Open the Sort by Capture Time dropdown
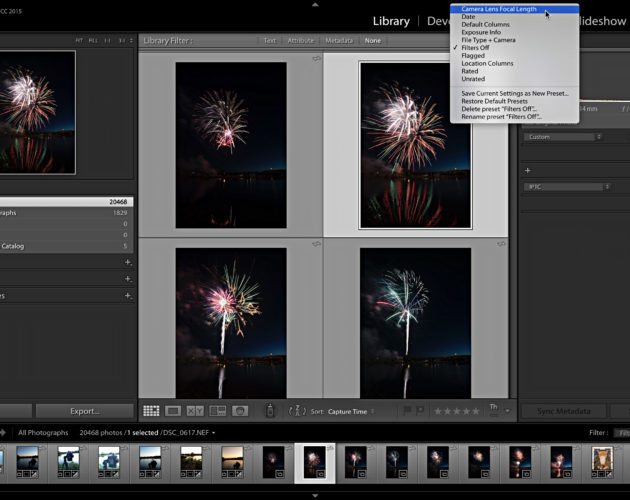This screenshot has width=630, height=500. [x=350, y=411]
